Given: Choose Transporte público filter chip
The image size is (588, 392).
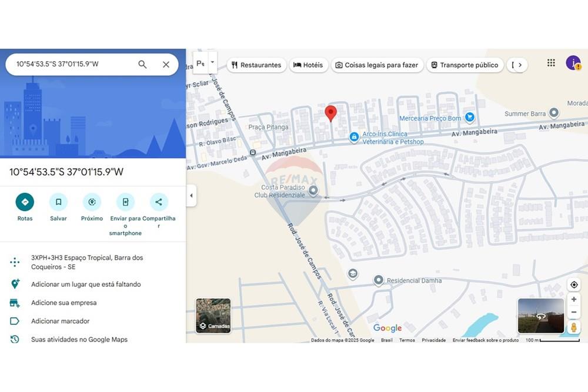Looking at the screenshot, I should [x=465, y=65].
